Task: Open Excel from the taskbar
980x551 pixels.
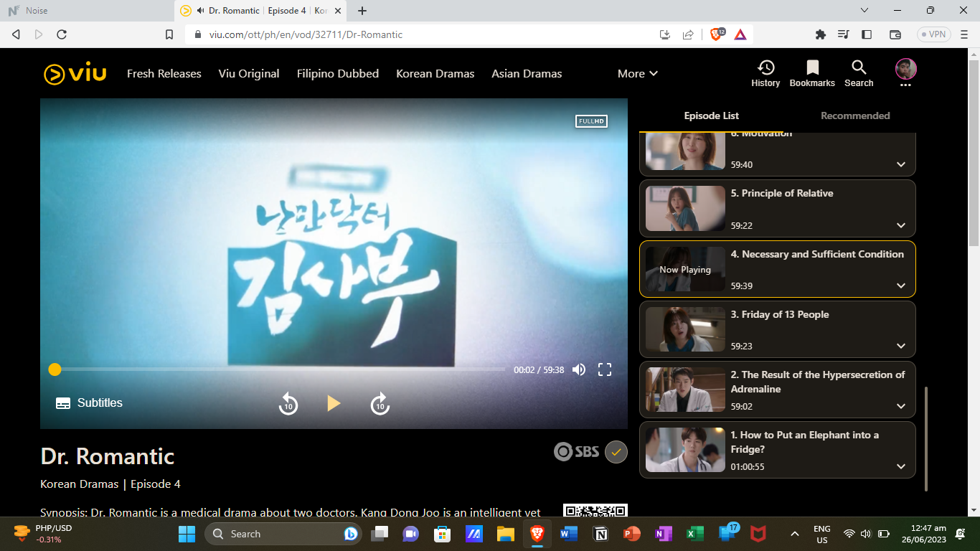Action: click(x=695, y=534)
